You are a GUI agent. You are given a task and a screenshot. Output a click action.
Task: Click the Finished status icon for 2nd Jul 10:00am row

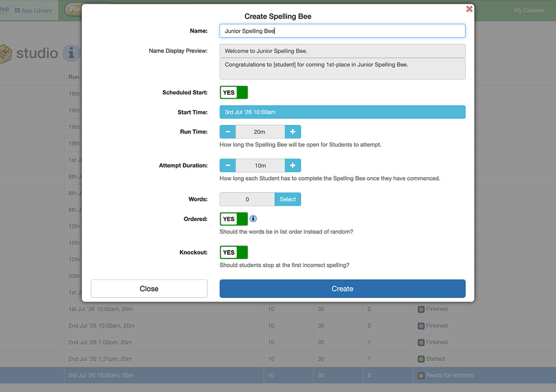[421, 326]
